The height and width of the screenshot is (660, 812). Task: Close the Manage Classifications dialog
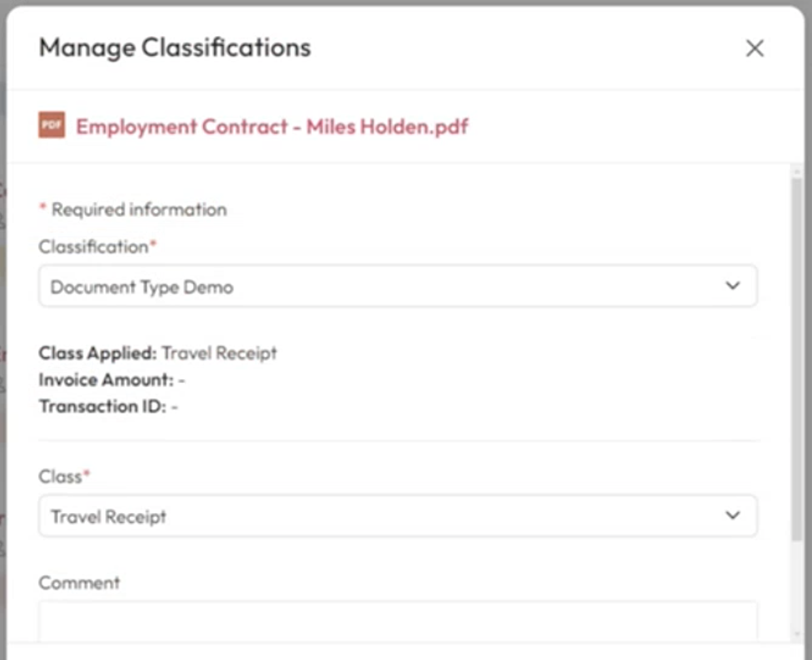pyautogui.click(x=754, y=48)
